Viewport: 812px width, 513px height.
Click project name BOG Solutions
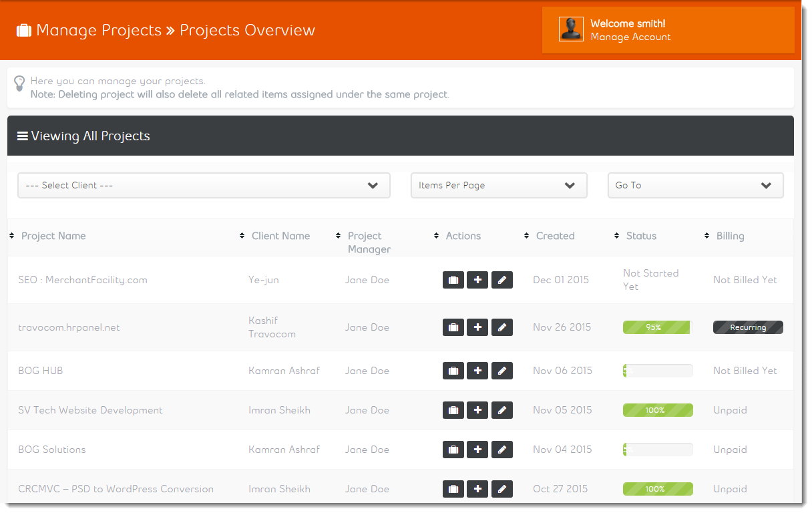click(52, 450)
